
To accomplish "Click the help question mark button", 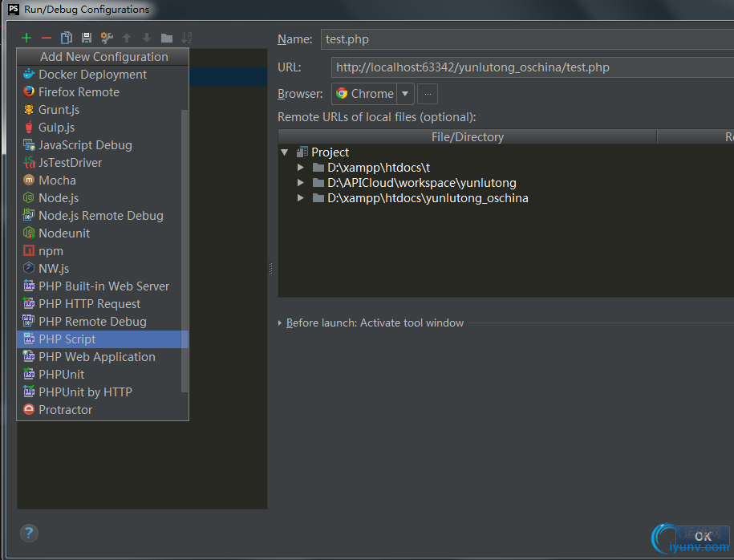I will tap(29, 533).
